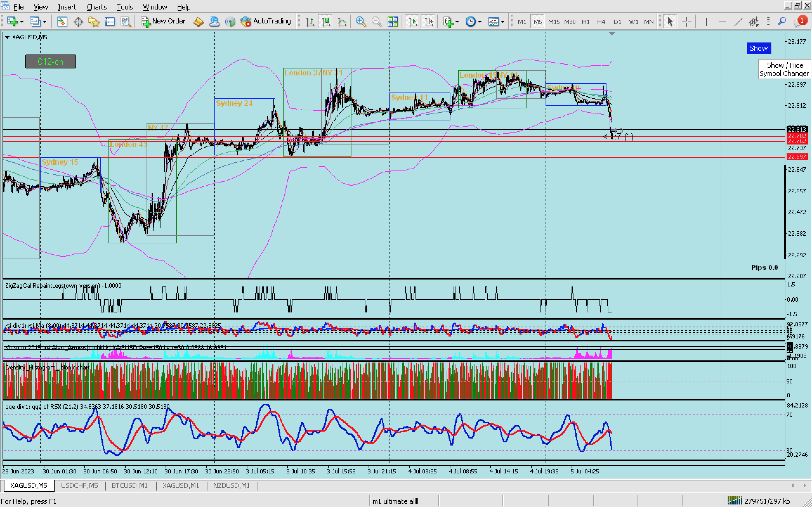Screen dimensions: 812x507
Task: Open the periodicity clock dropdown arrow
Action: tap(480, 22)
